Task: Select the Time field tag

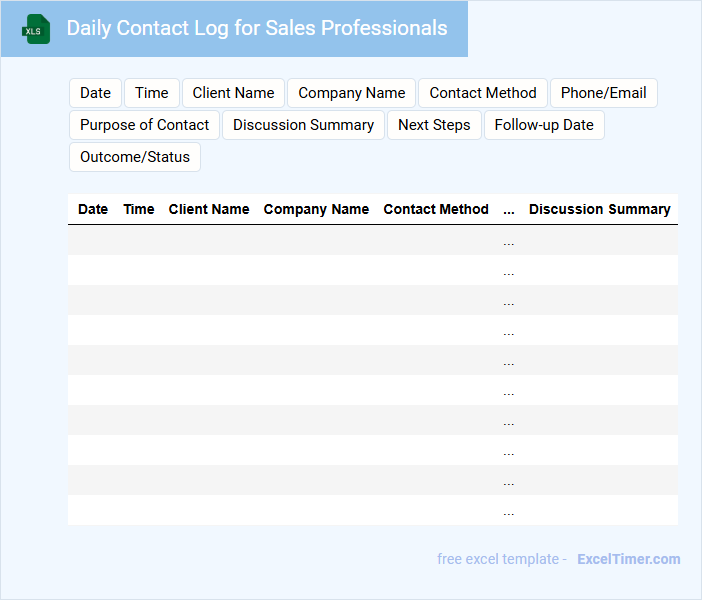Action: pos(152,93)
